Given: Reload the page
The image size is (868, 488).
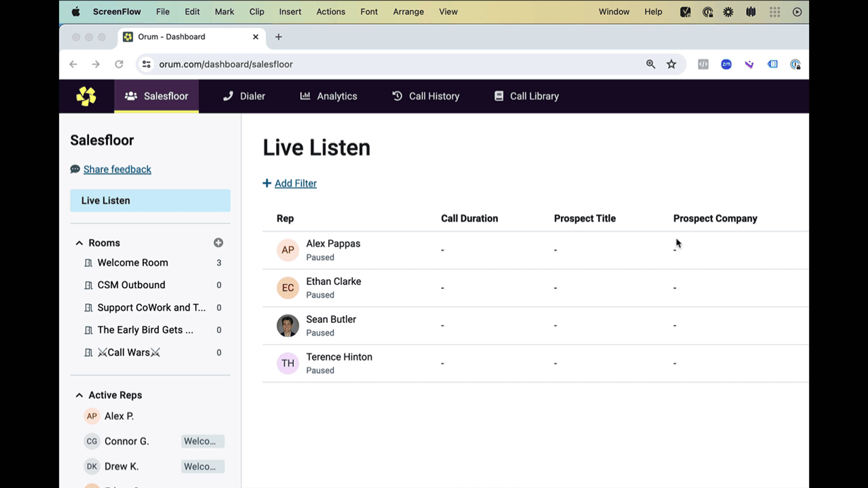Looking at the screenshot, I should (119, 64).
